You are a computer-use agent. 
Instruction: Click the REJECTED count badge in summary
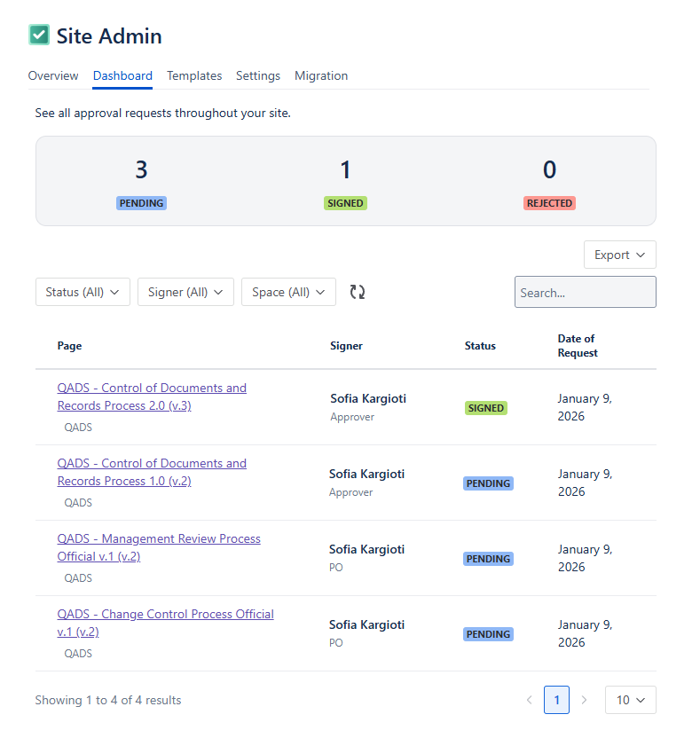click(549, 203)
